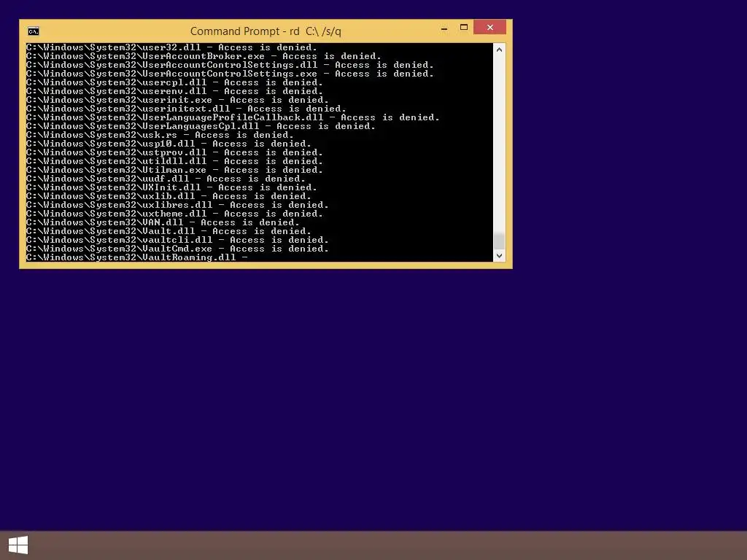Click the Vault.dll line
The width and height of the screenshot is (747, 560).
point(169,231)
